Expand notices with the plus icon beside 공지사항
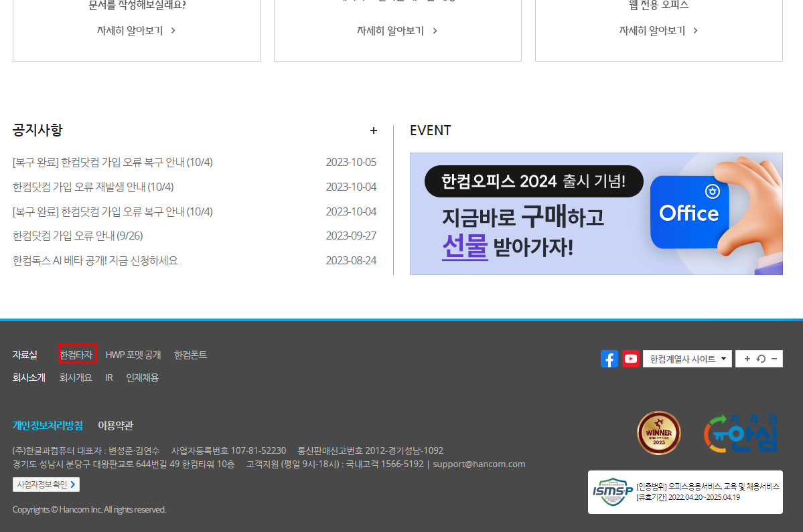 [373, 130]
